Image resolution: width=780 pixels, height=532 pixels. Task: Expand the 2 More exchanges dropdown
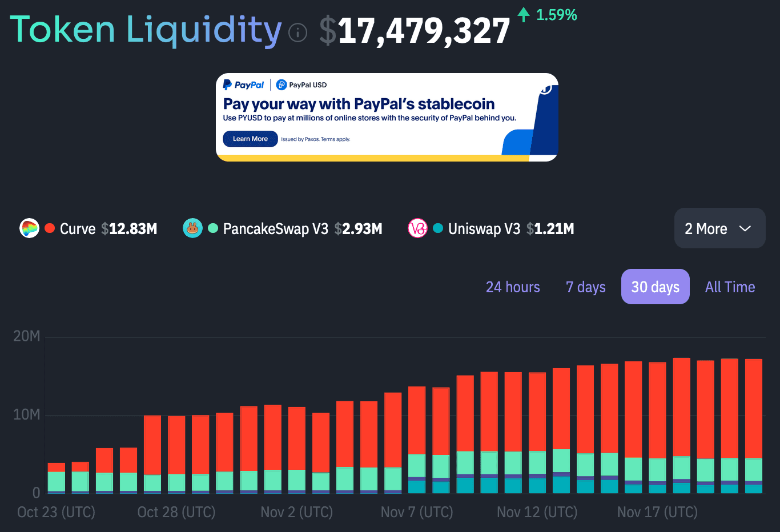719,228
